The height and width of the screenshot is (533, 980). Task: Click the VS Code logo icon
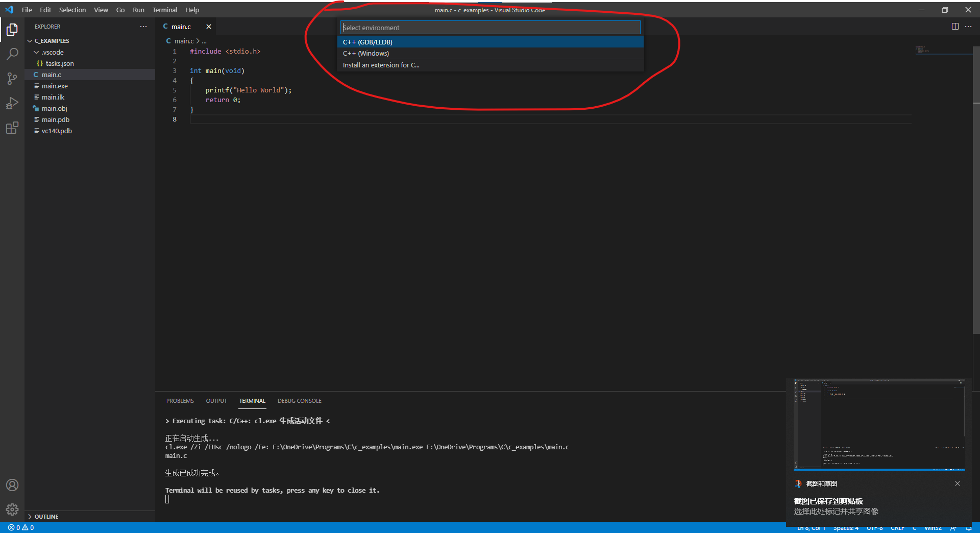9,10
